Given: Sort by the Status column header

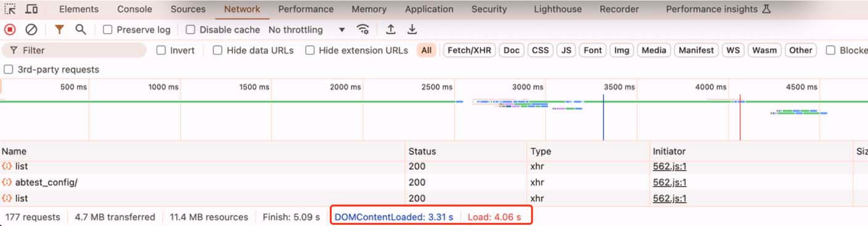Looking at the screenshot, I should tap(467, 151).
